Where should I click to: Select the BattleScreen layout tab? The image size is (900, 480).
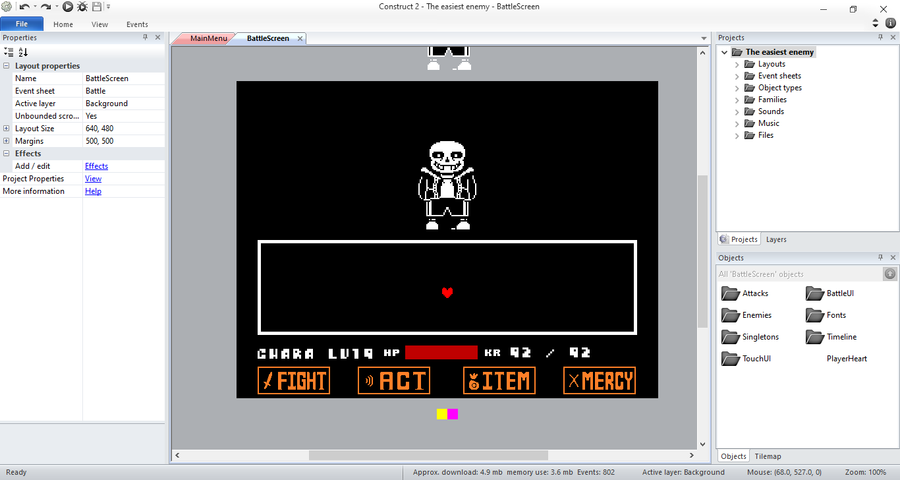click(x=267, y=38)
